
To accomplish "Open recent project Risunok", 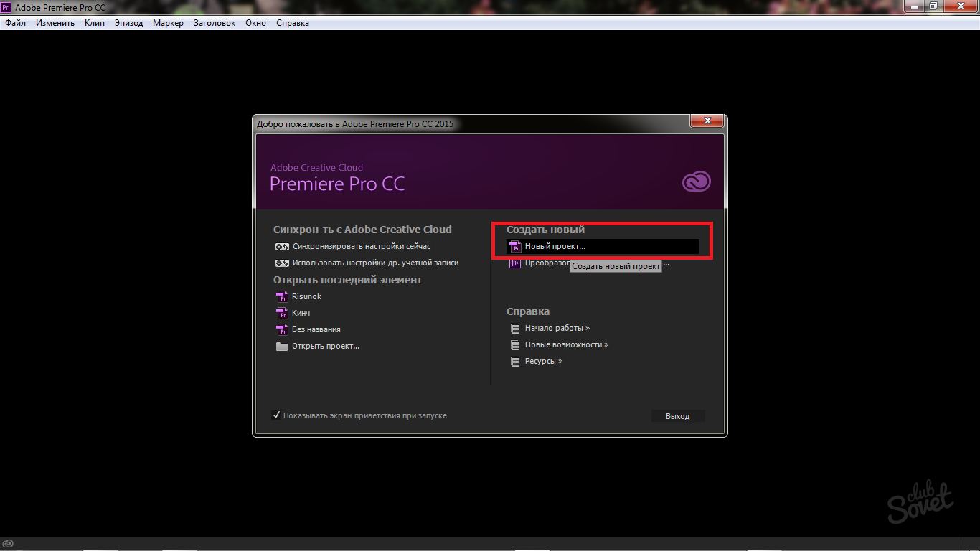I will 306,296.
